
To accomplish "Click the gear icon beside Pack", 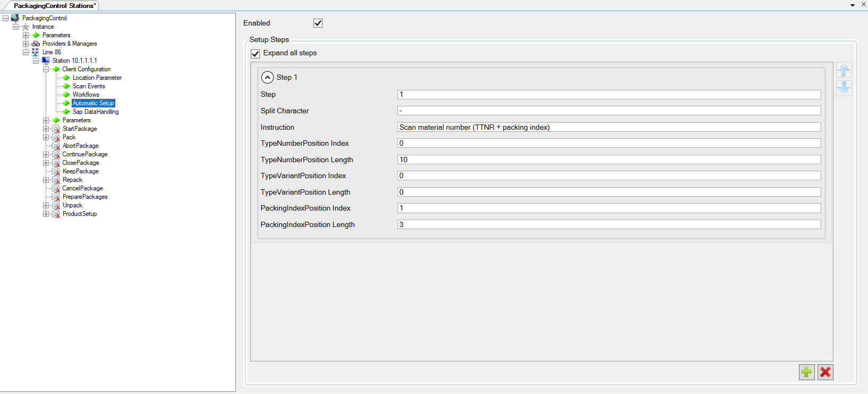I will 56,137.
